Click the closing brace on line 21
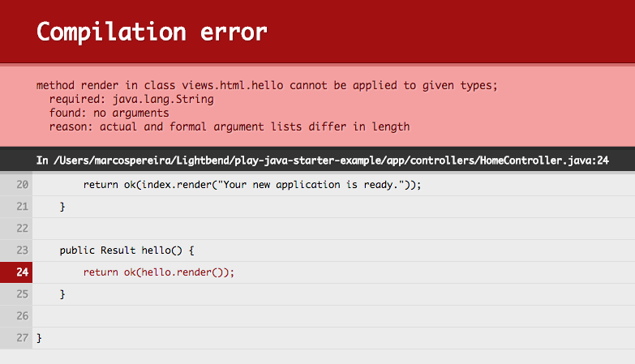635x364 pixels. tap(62, 207)
